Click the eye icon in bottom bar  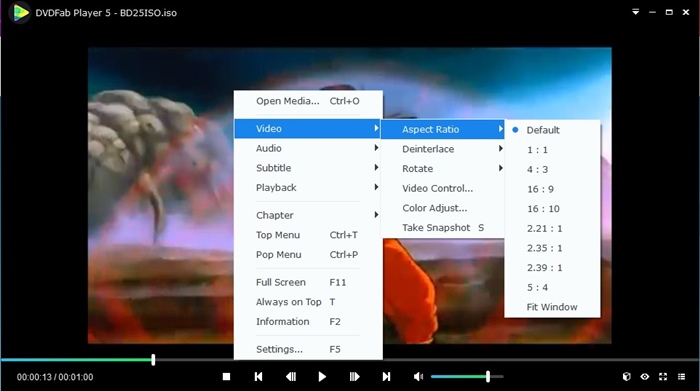click(645, 377)
